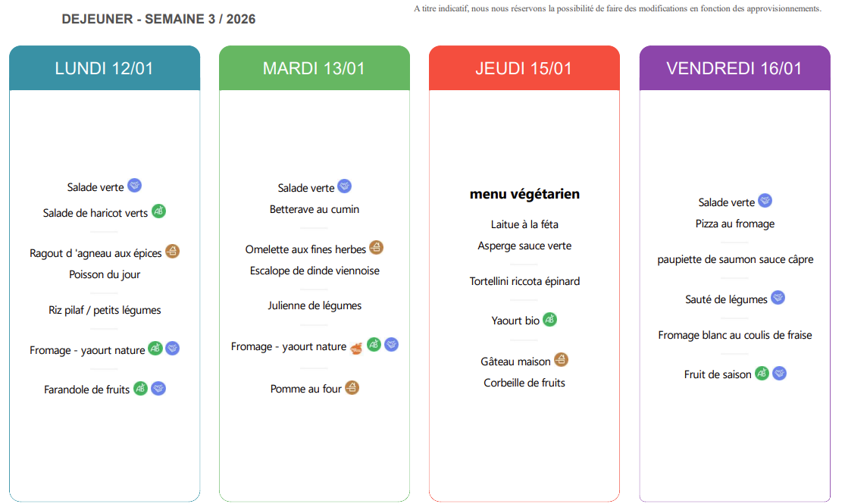The height and width of the screenshot is (504, 845).
Task: Click the homemade icon next to Ragout d'agneau
Action: [x=173, y=252]
